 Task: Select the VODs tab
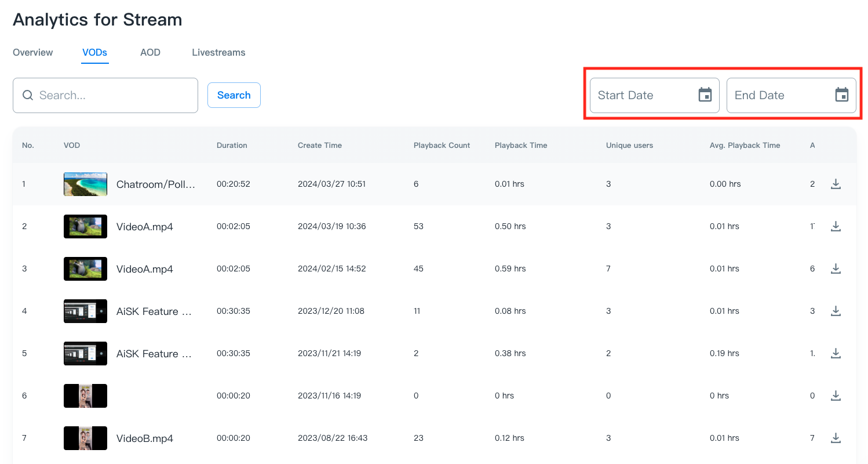[94, 52]
